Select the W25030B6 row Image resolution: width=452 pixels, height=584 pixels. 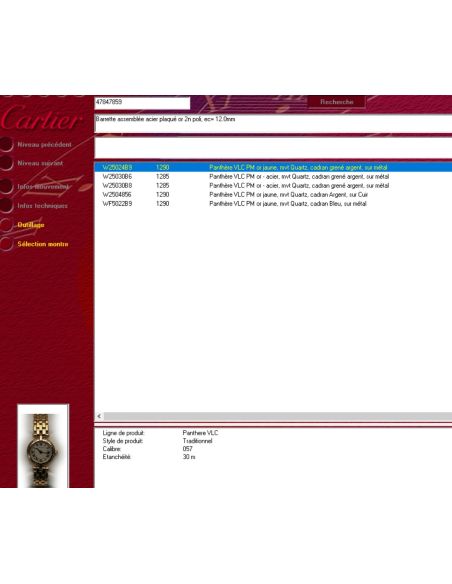tap(273, 177)
